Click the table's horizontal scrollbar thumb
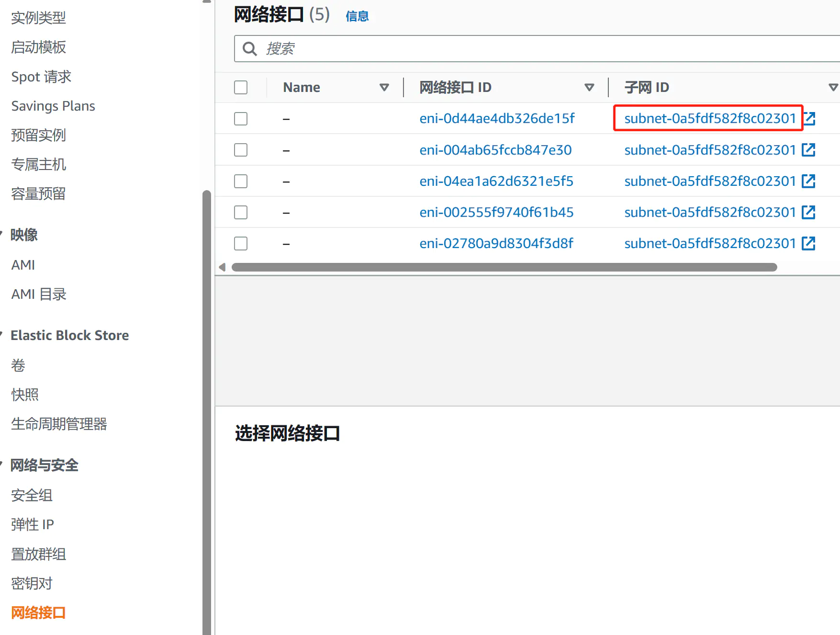 point(504,267)
